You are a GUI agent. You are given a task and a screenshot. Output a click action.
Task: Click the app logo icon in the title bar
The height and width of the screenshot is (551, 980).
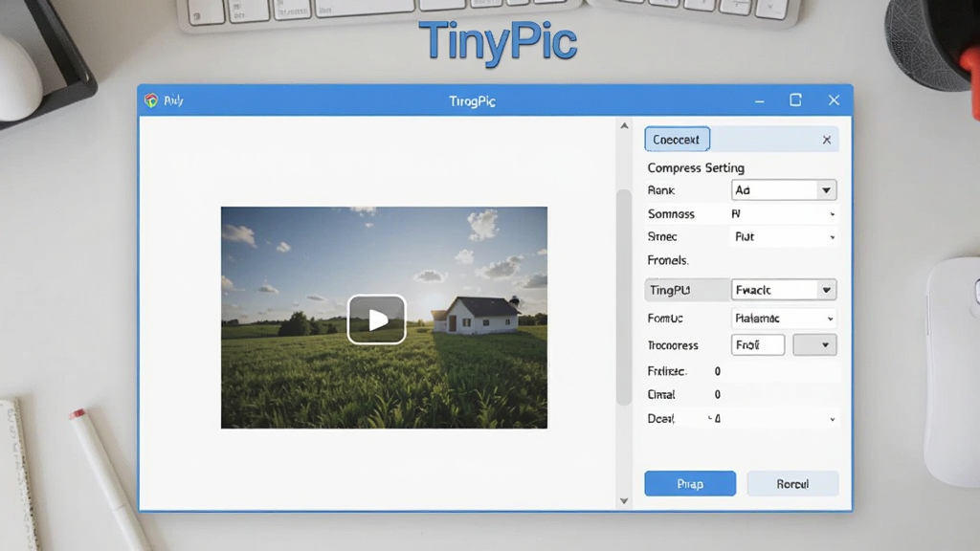(151, 100)
